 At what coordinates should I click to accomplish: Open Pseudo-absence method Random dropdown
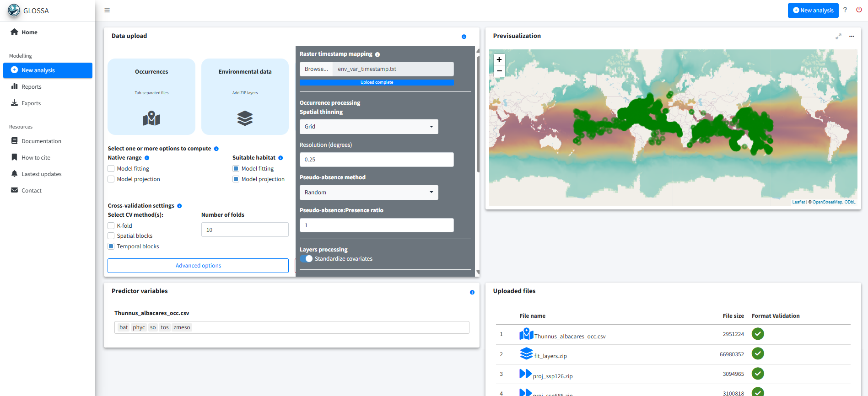point(369,193)
